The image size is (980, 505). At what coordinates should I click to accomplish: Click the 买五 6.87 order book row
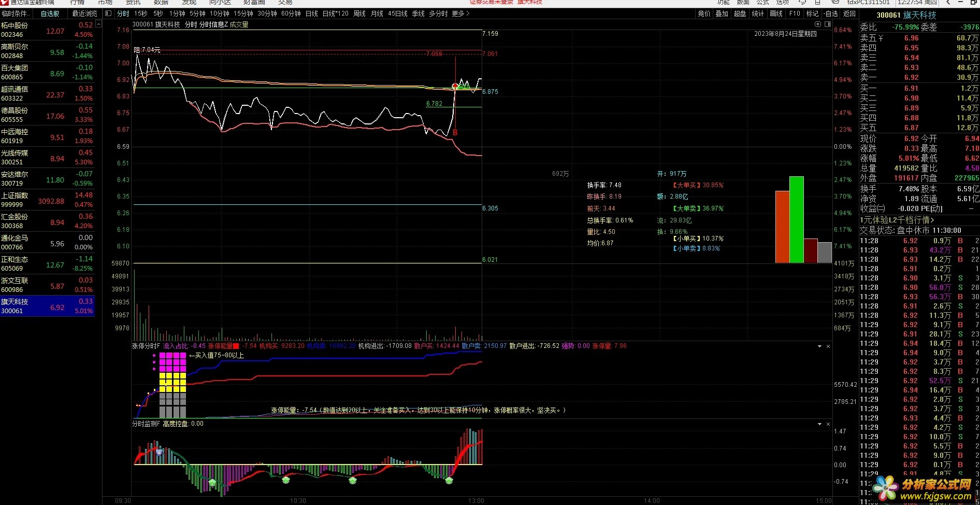click(919, 128)
